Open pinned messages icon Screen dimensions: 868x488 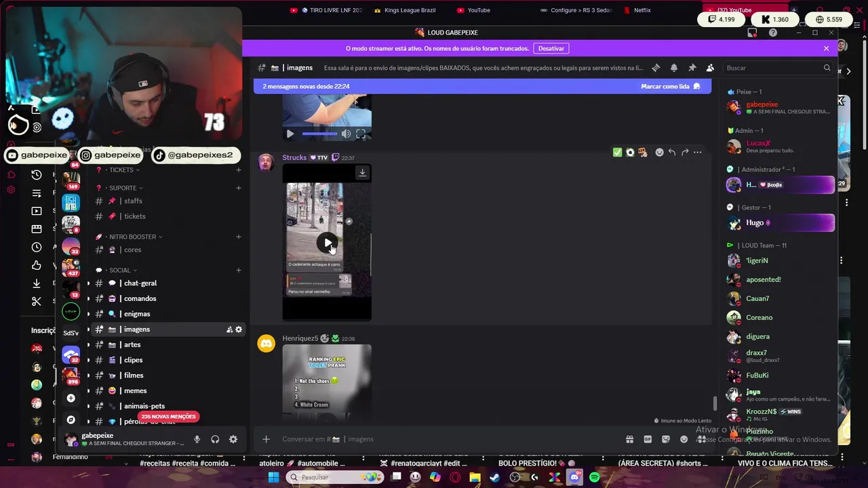tap(692, 68)
